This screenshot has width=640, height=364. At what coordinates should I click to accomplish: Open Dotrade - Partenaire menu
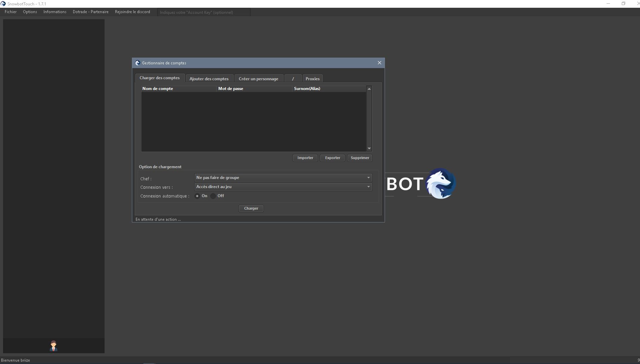[91, 12]
